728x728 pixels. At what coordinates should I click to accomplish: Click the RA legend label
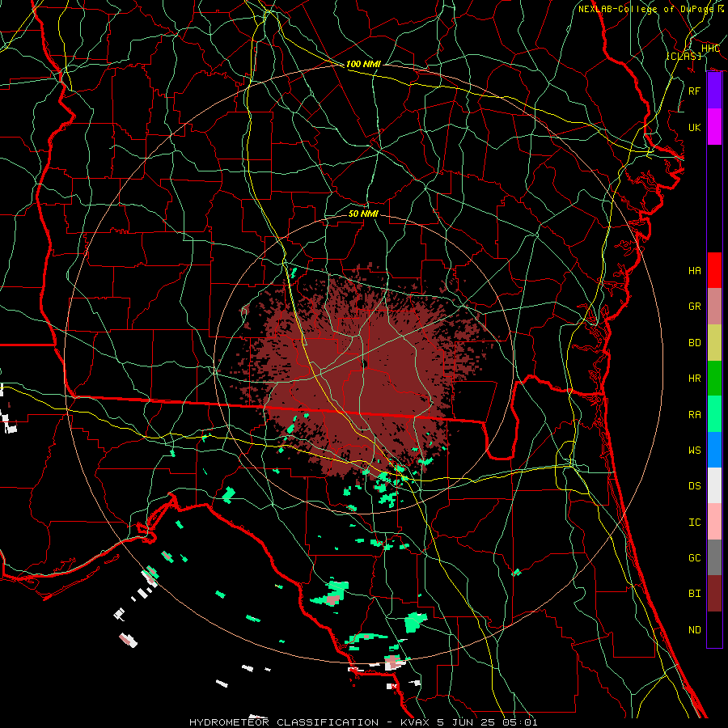pos(694,415)
